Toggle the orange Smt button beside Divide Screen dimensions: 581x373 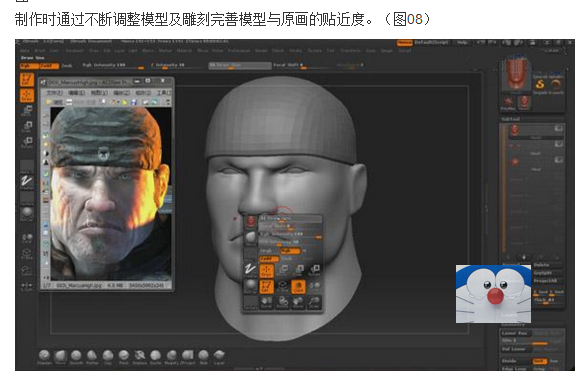(540, 361)
